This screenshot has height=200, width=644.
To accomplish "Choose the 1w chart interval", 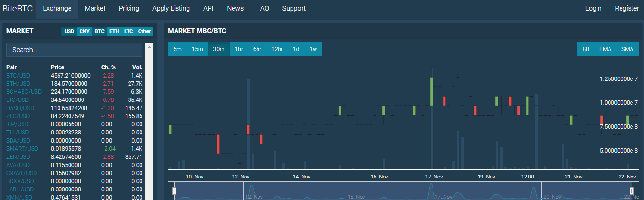I will tap(313, 49).
